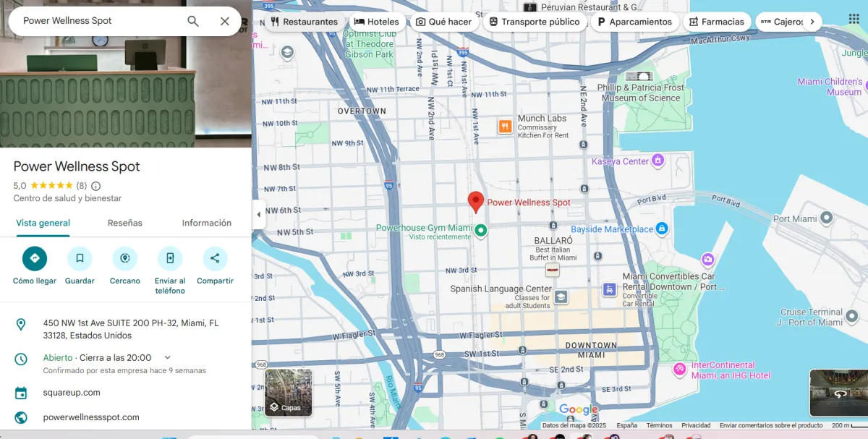Viewport: 868px width, 439px height.
Task: Switch to the Reseñas tab
Action: click(125, 223)
